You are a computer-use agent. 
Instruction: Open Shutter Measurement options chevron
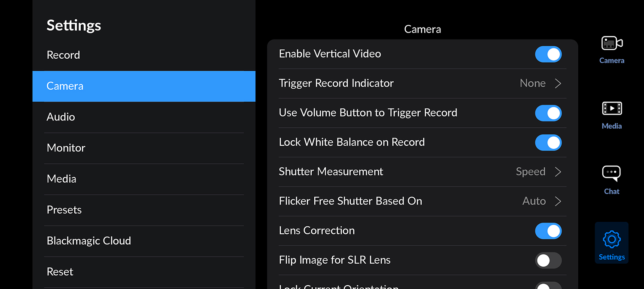(x=558, y=172)
